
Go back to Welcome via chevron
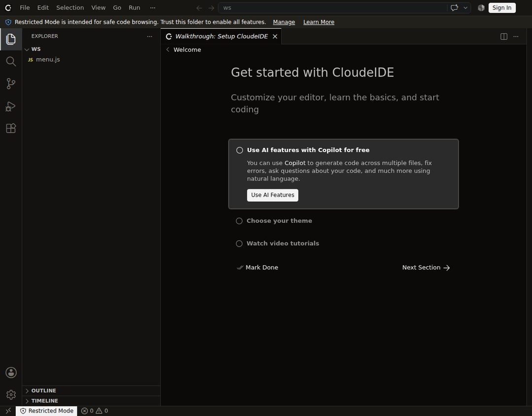[x=167, y=50]
